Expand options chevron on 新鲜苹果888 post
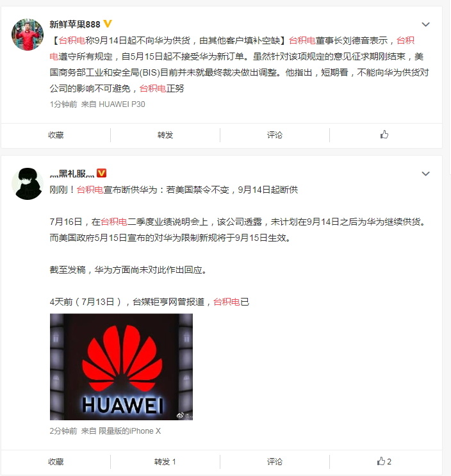451x476 pixels. pos(426,24)
